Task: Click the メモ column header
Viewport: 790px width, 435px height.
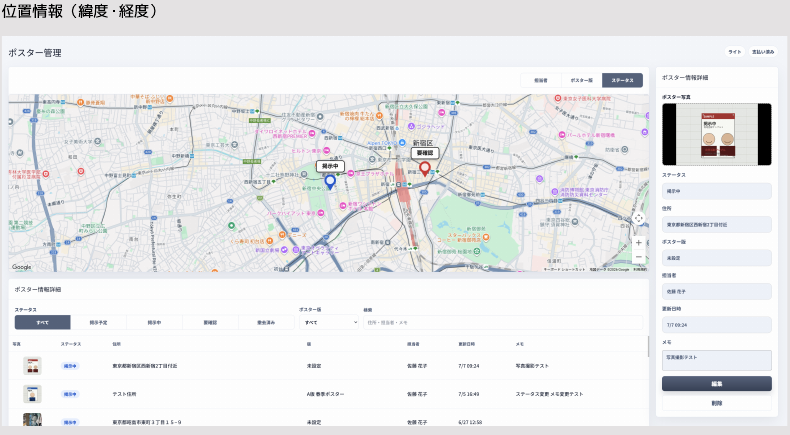Action: (x=519, y=344)
